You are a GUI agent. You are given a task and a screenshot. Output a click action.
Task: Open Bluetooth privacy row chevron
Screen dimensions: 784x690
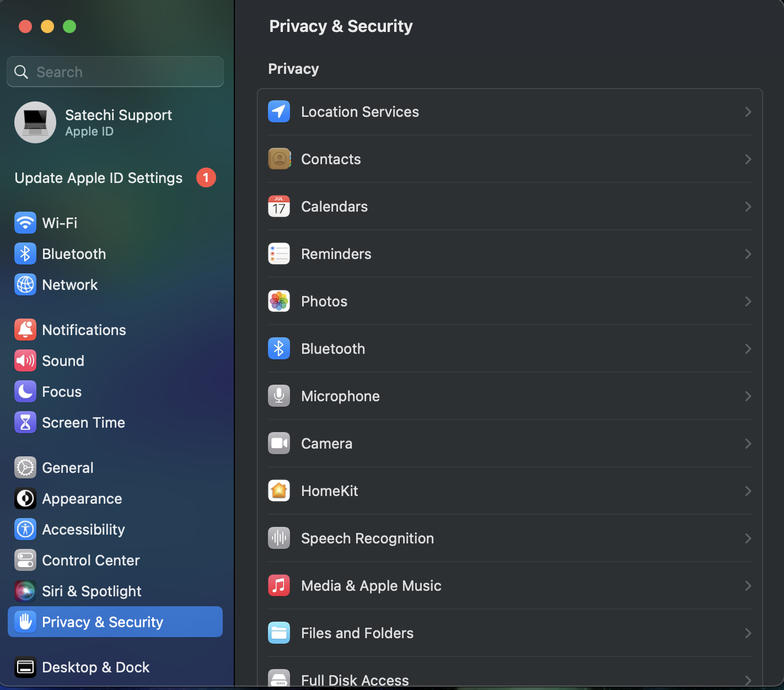[748, 349]
